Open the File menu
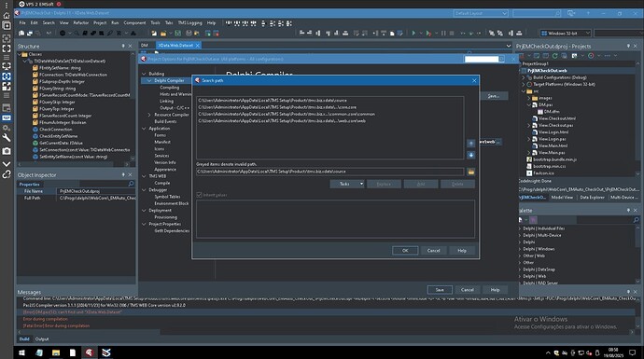The image size is (644, 359). tap(22, 23)
